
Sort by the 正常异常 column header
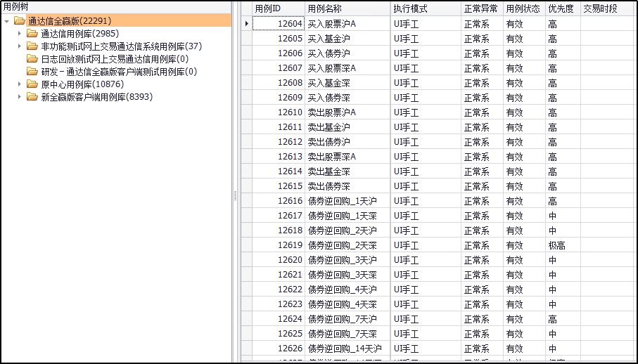click(482, 8)
